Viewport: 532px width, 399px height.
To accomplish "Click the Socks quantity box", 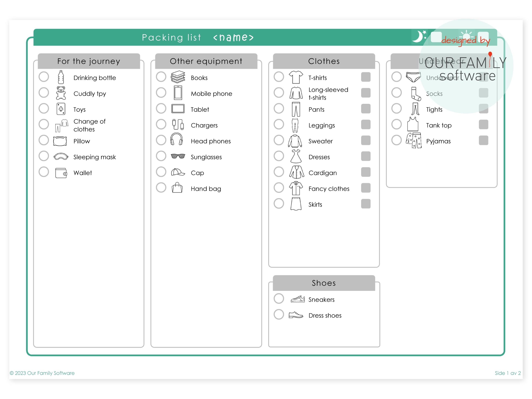I will 484,93.
